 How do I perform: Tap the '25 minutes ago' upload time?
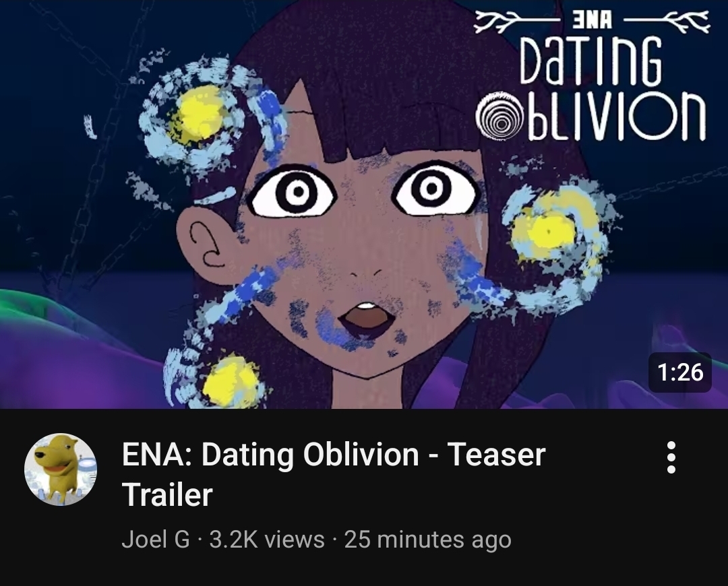tap(427, 540)
